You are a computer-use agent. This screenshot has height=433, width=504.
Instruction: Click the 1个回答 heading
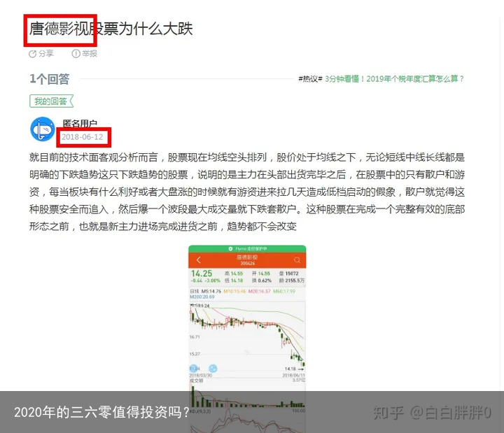(x=50, y=79)
